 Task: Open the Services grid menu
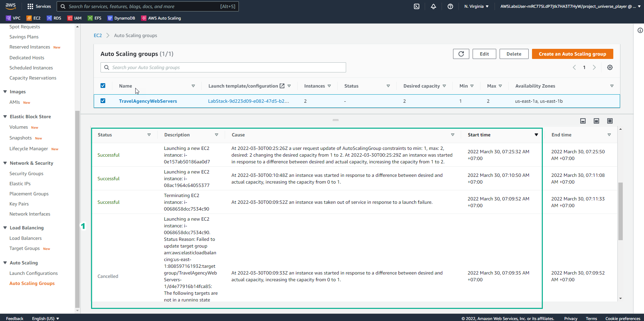click(x=39, y=6)
